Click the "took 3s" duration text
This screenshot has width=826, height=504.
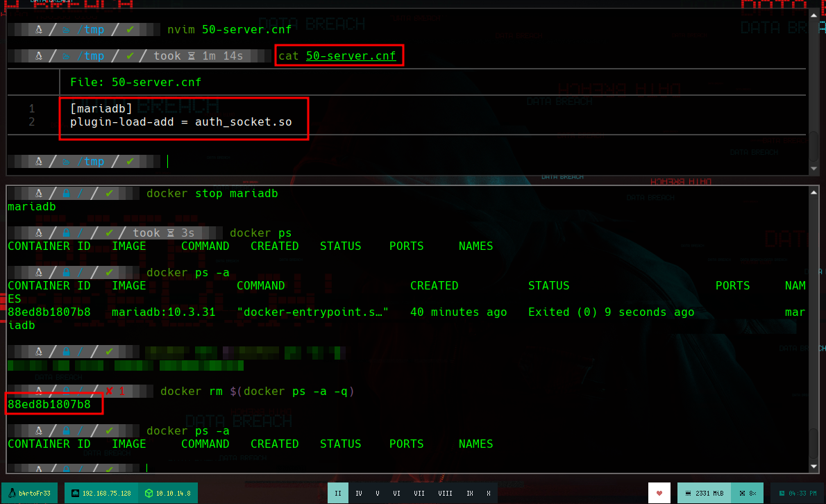163,233
